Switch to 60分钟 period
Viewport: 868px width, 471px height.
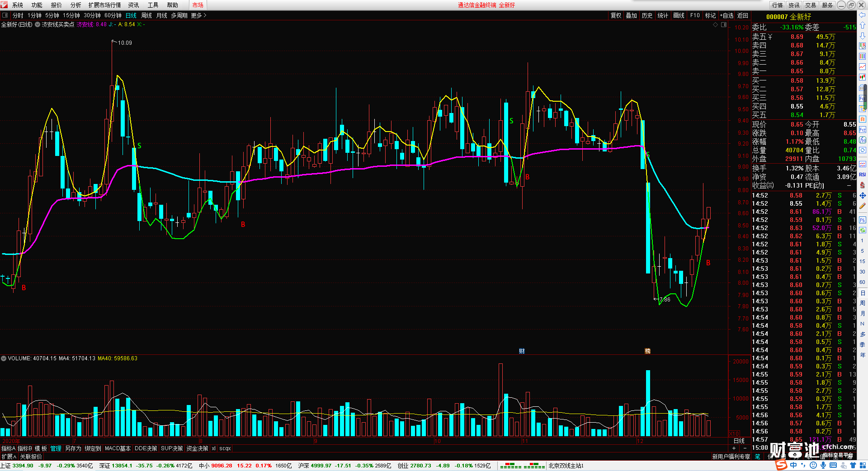[113, 15]
